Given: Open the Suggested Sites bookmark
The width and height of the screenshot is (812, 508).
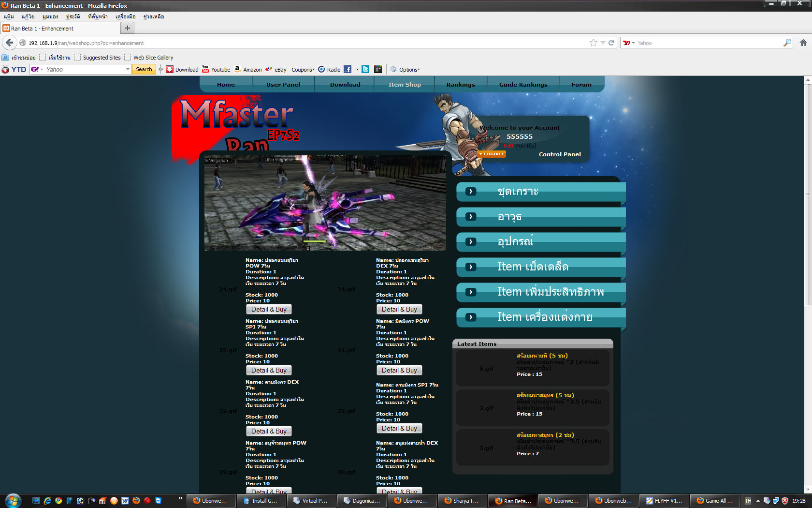Looking at the screenshot, I should (98, 57).
